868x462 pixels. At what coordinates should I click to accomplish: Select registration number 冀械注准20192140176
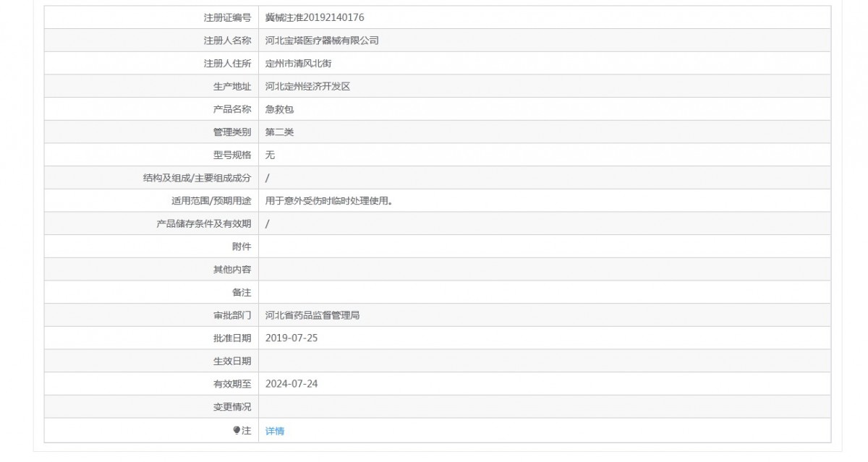(315, 17)
